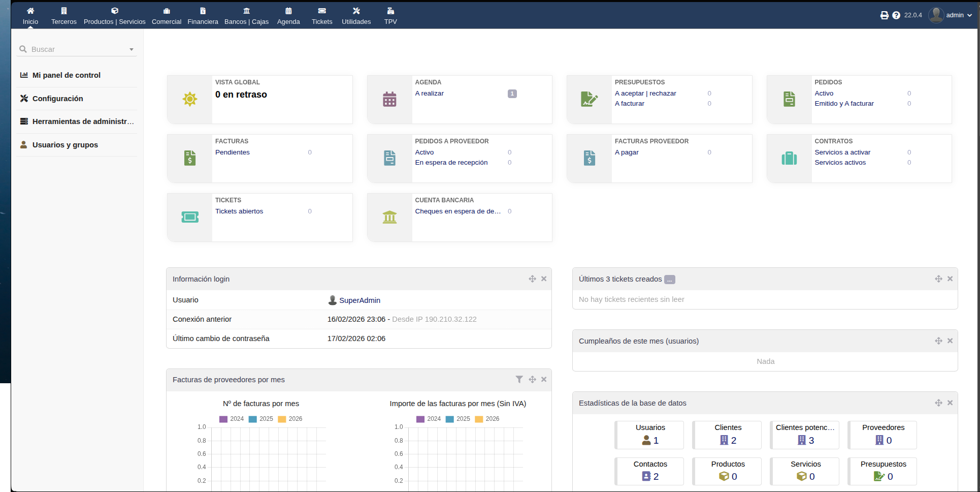The image size is (980, 492).
Task: Open En espera de recepción link
Action: coord(451,163)
